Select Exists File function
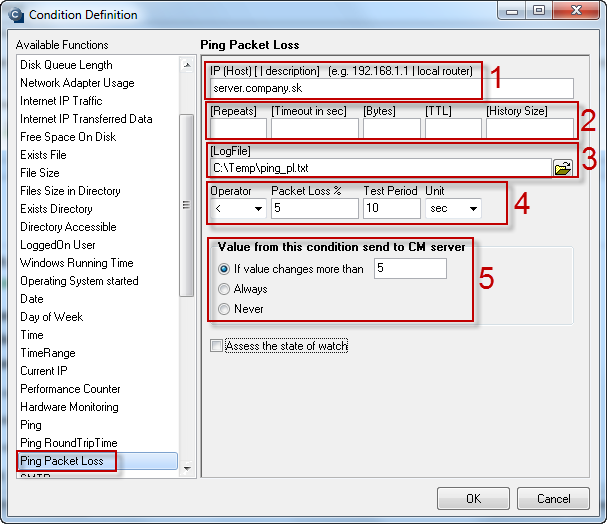 click(43, 155)
